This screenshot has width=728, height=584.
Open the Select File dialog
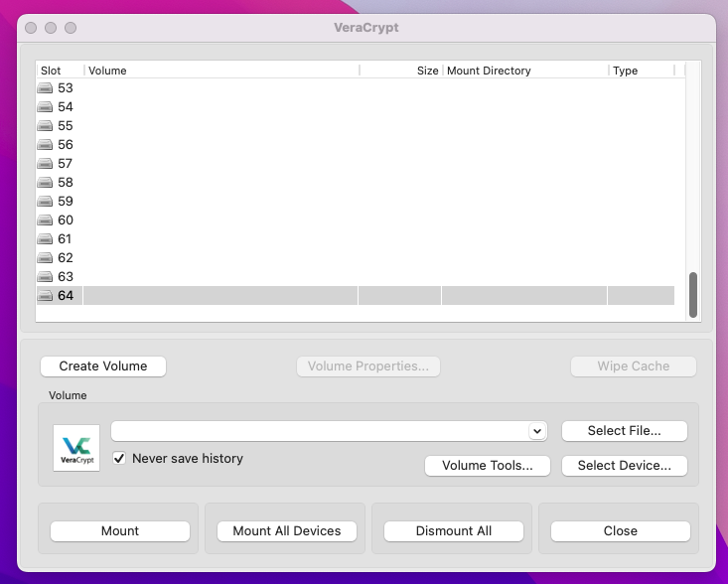click(624, 431)
